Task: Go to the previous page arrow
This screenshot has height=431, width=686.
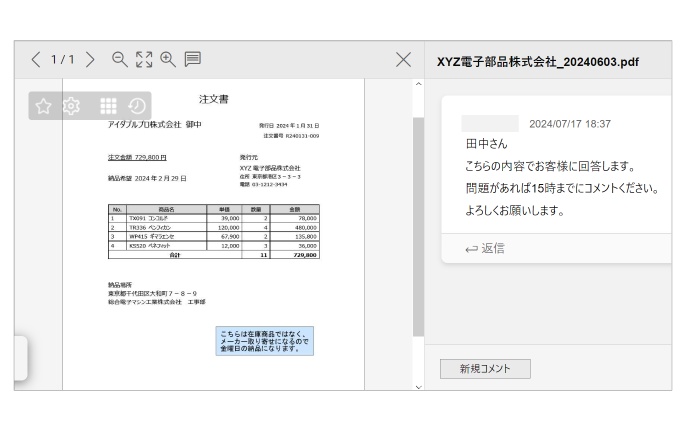Action: [x=36, y=60]
